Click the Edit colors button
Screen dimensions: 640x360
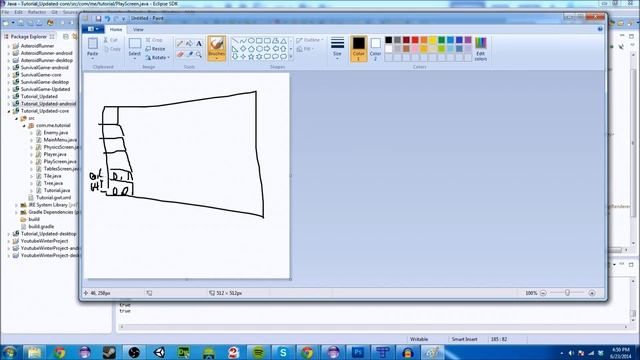[x=481, y=49]
